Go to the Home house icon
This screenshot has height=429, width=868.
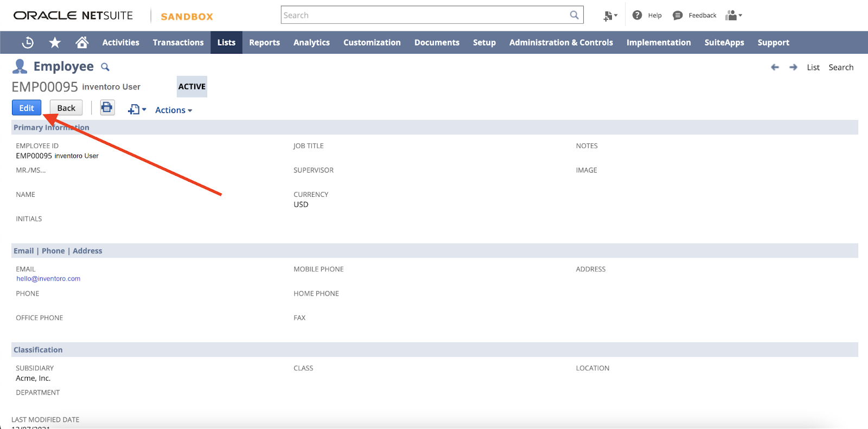click(82, 42)
